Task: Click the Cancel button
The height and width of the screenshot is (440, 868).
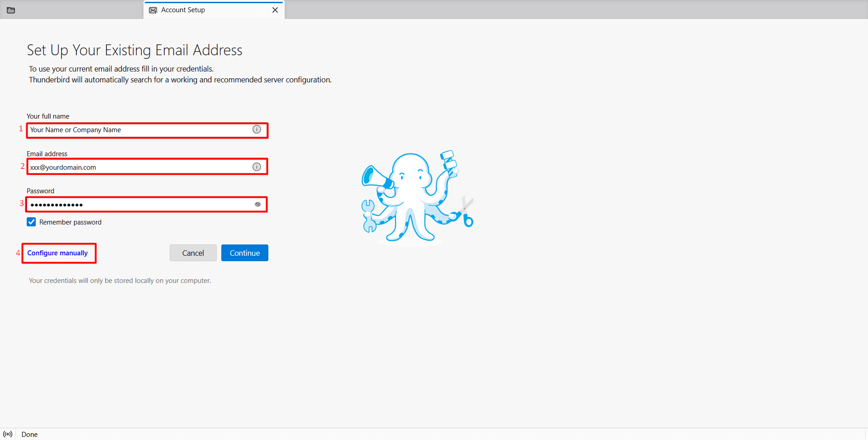Action: [x=193, y=253]
